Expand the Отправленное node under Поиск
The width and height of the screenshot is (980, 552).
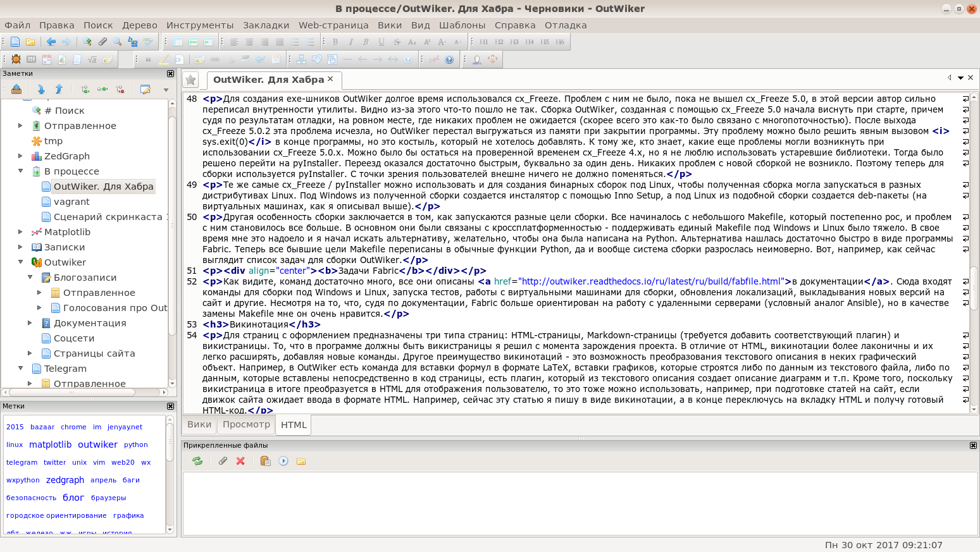[x=20, y=126]
